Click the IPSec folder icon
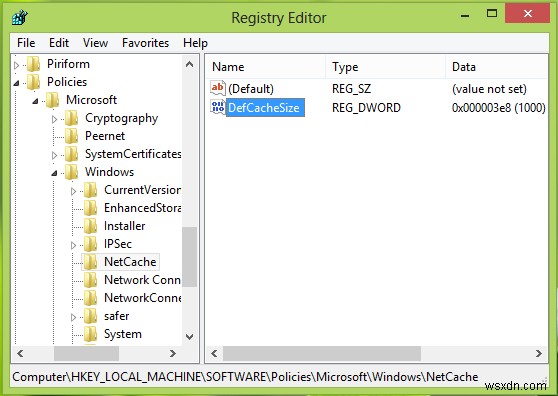This screenshot has width=558, height=396. pos(91,244)
